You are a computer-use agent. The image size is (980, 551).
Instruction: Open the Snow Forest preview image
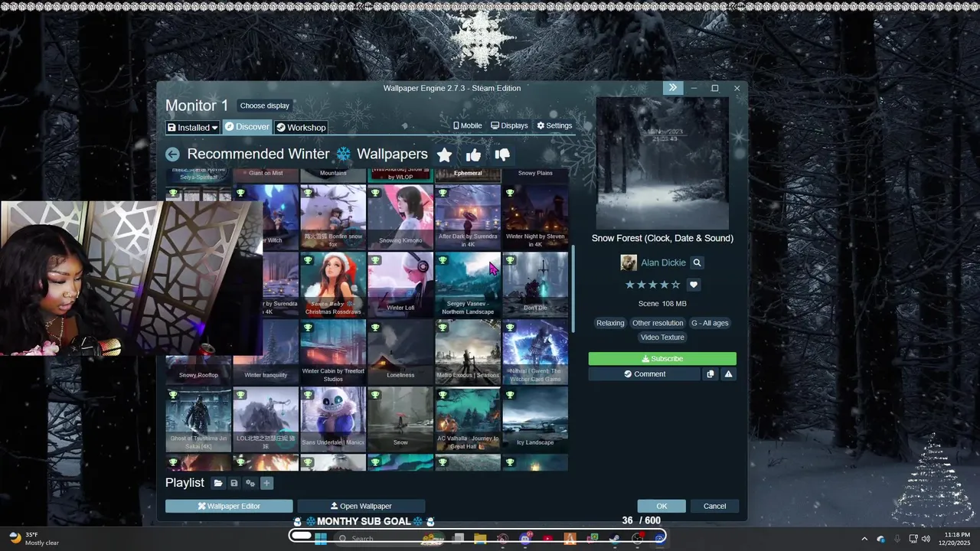(663, 163)
